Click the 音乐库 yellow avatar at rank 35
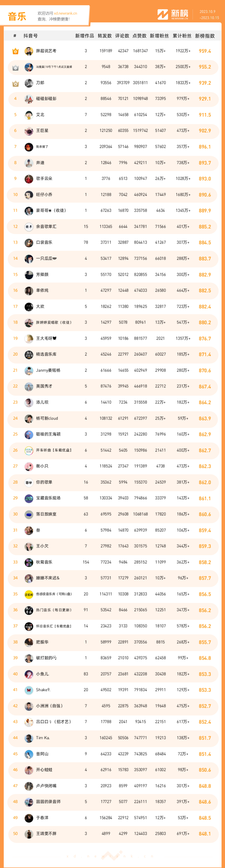225x868 pixels. pos(29,594)
